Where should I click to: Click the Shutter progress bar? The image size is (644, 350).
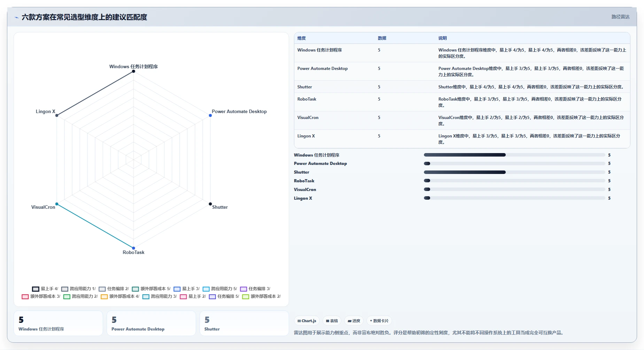click(514, 172)
